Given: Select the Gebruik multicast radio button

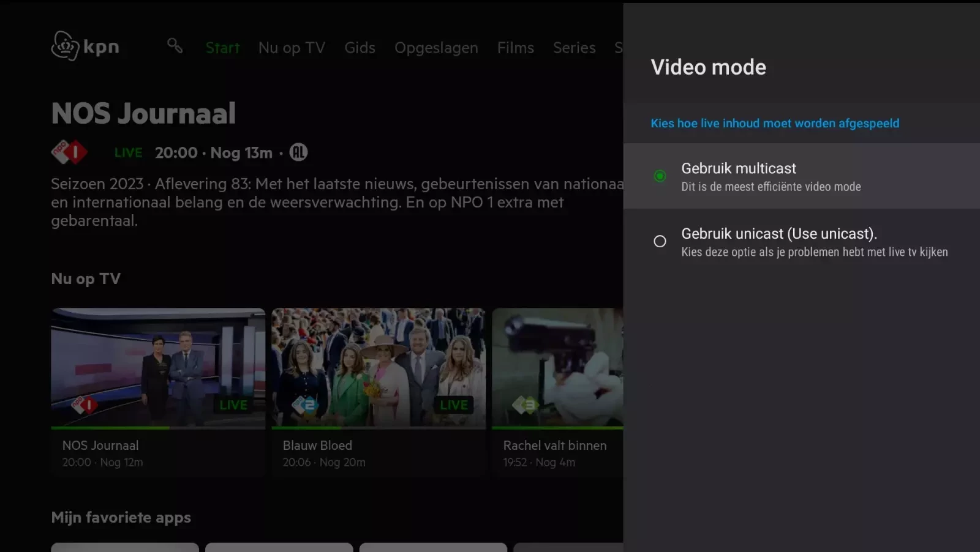Looking at the screenshot, I should (x=660, y=176).
